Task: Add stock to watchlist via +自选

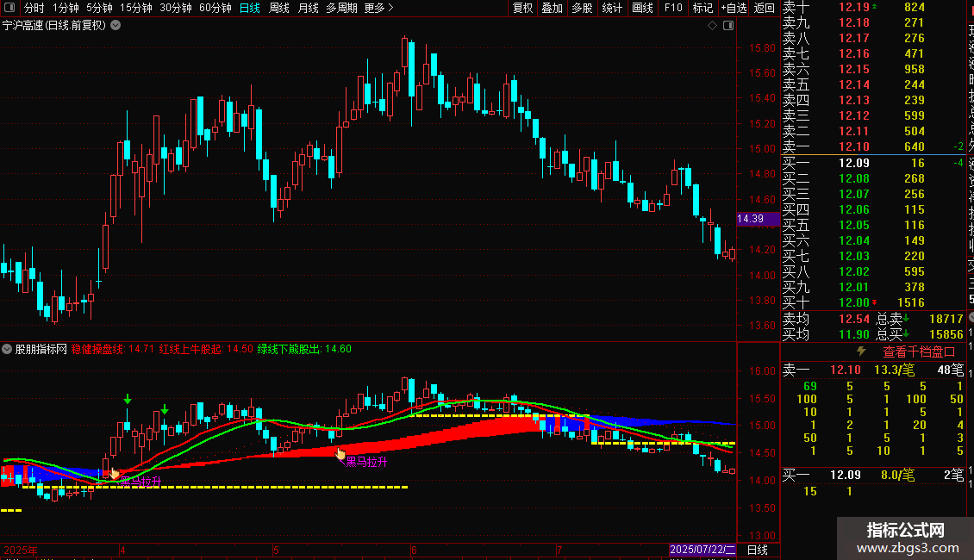Action: (734, 8)
